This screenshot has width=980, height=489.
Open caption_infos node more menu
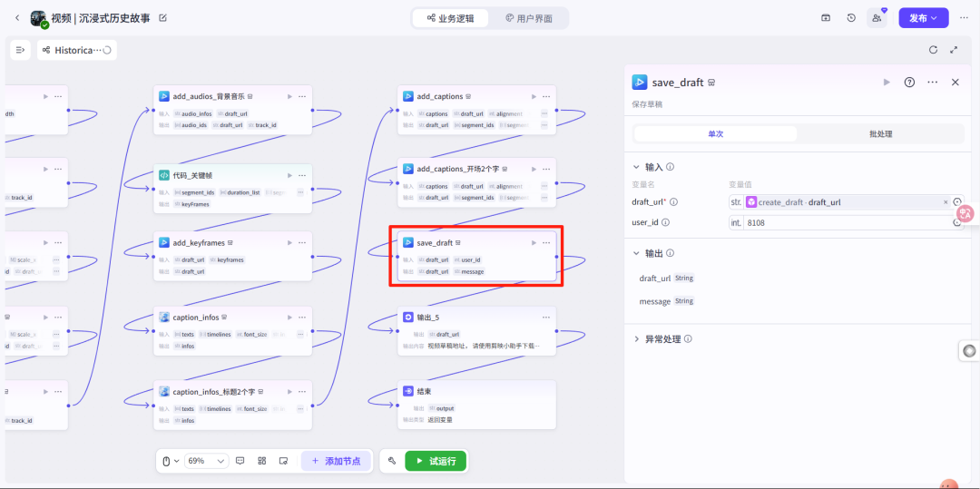click(302, 318)
